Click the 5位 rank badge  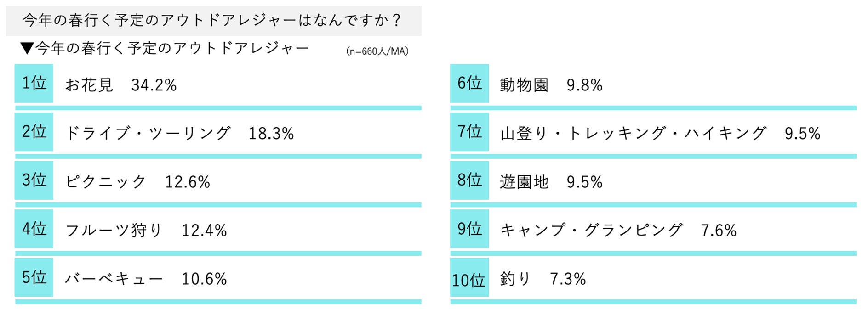34,277
